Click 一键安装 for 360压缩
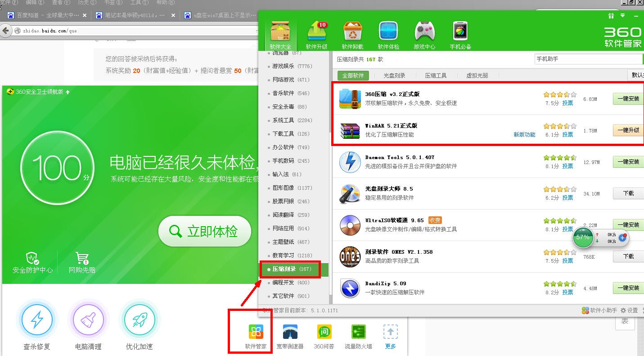Image resolution: width=644 pixels, height=356 pixels. 628,99
